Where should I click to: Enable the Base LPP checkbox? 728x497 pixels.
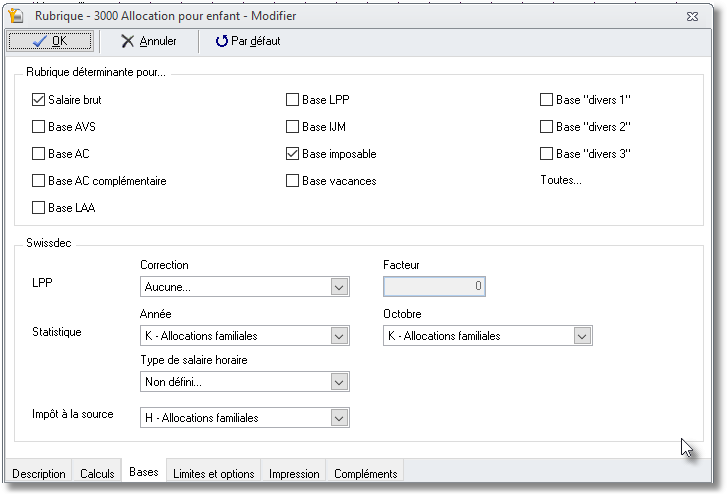pyautogui.click(x=292, y=100)
